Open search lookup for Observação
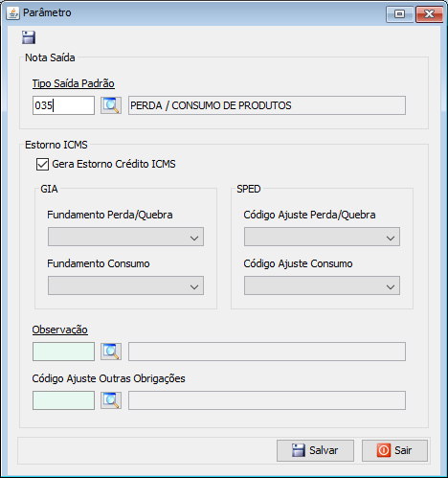The image size is (448, 478). click(x=111, y=352)
